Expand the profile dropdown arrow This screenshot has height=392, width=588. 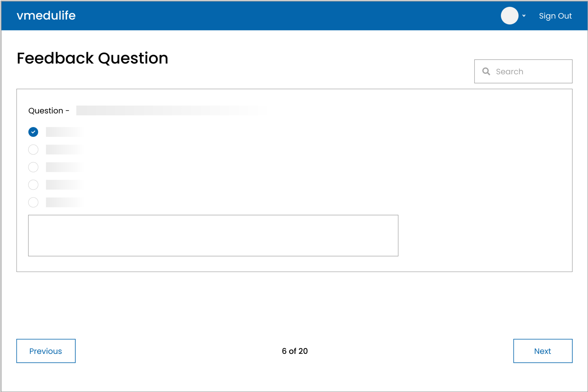pyautogui.click(x=524, y=16)
